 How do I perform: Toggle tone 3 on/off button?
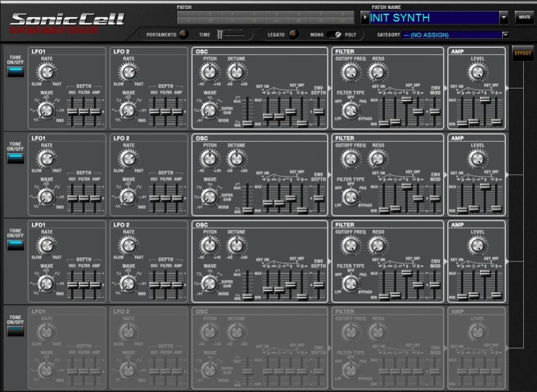tap(16, 245)
